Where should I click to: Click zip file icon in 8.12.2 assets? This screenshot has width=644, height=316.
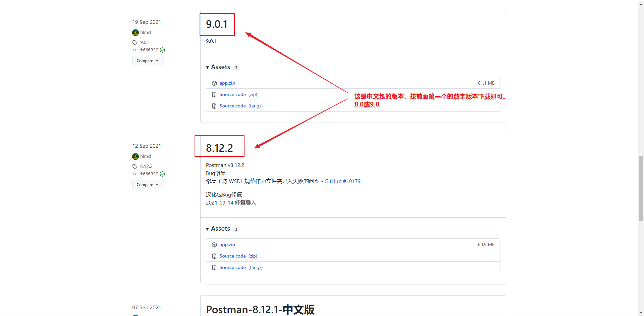pos(214,256)
